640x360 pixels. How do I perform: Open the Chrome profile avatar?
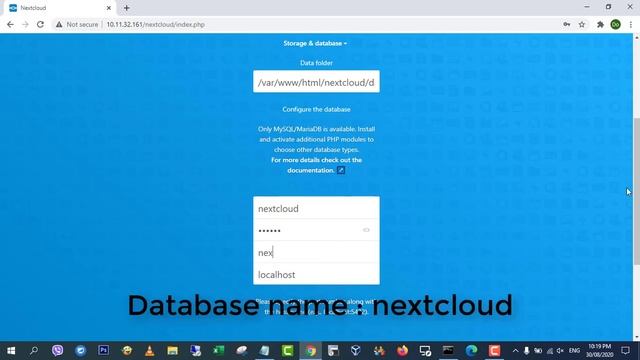click(616, 24)
